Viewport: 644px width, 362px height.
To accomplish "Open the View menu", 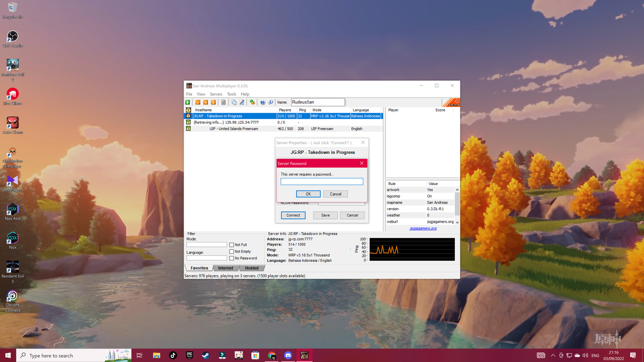I will tap(201, 94).
